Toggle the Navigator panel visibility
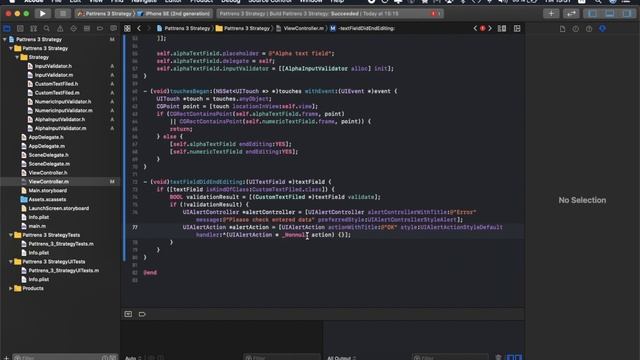The image size is (640, 360). [x=592, y=13]
